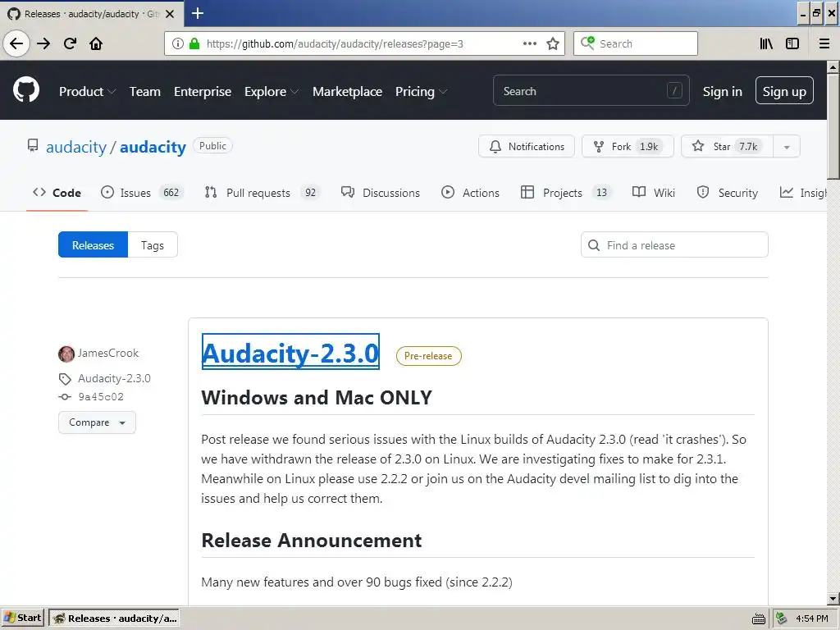Go back with the browser back arrow
Image resolution: width=840 pixels, height=630 pixels.
[16, 43]
